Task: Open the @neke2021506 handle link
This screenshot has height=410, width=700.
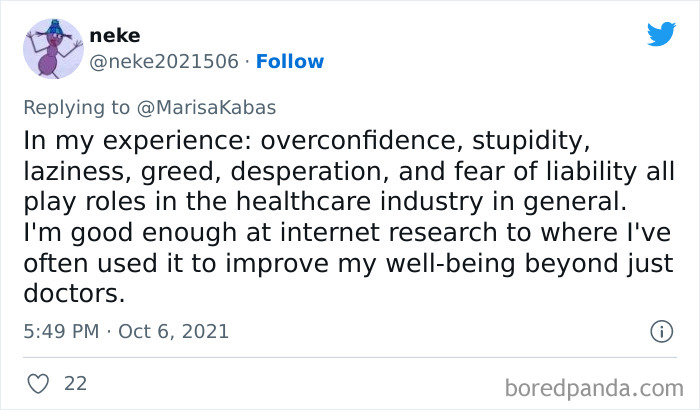Action: click(164, 62)
